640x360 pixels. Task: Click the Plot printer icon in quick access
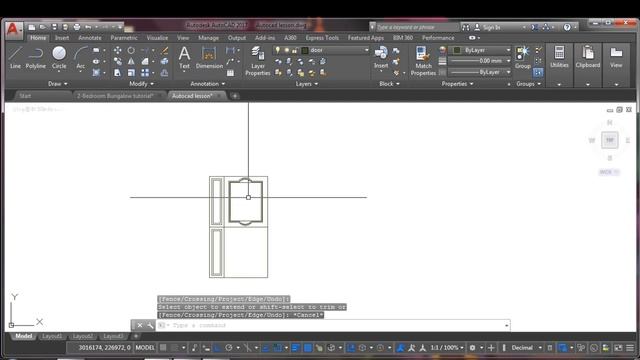coord(77,27)
